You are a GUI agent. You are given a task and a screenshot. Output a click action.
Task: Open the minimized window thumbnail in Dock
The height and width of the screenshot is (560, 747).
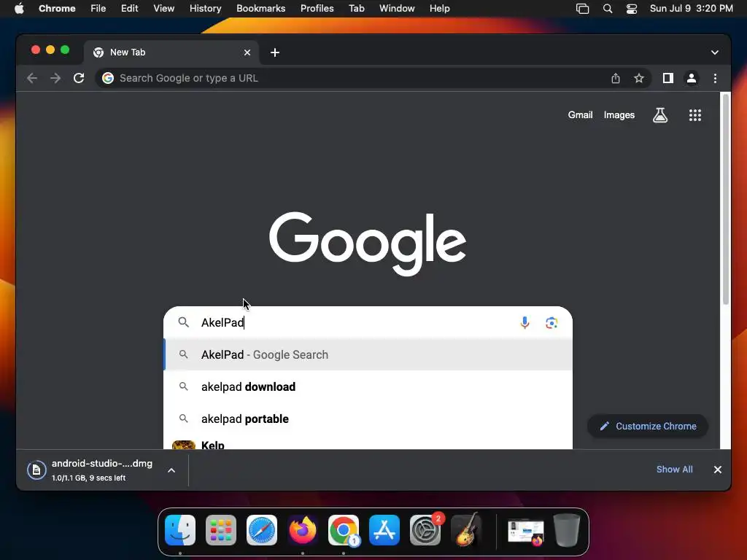(x=525, y=532)
